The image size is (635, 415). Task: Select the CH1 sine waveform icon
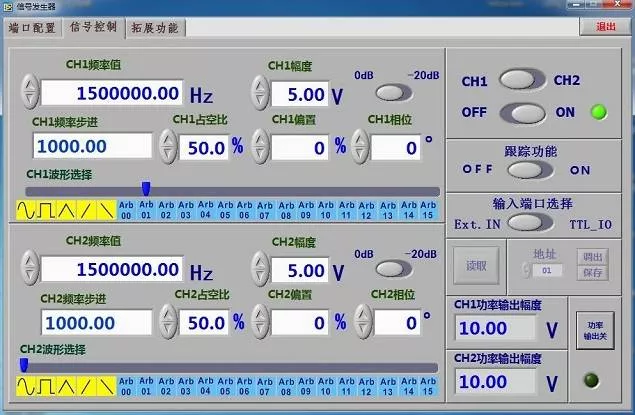pyautogui.click(x=25, y=210)
